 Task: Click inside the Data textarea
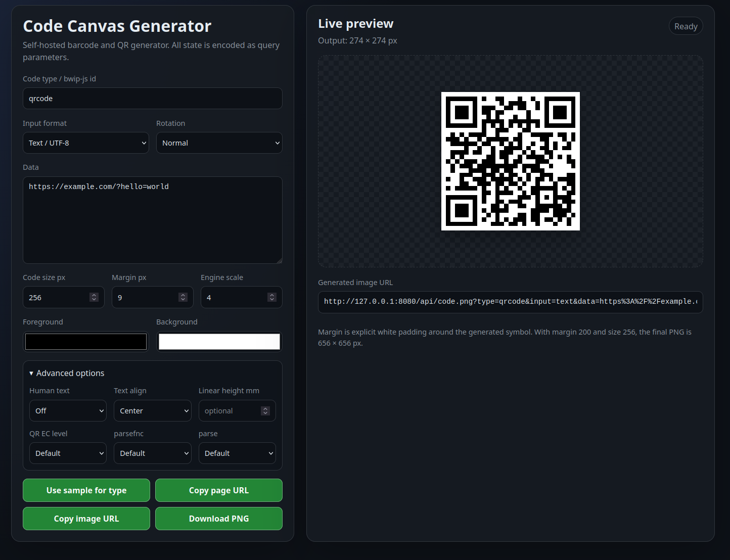[152, 220]
